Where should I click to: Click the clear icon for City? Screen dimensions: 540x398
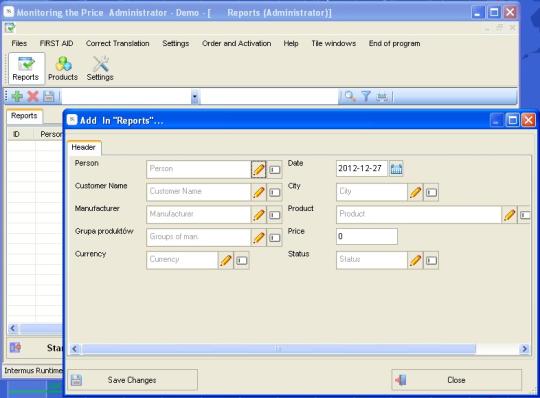pos(432,192)
